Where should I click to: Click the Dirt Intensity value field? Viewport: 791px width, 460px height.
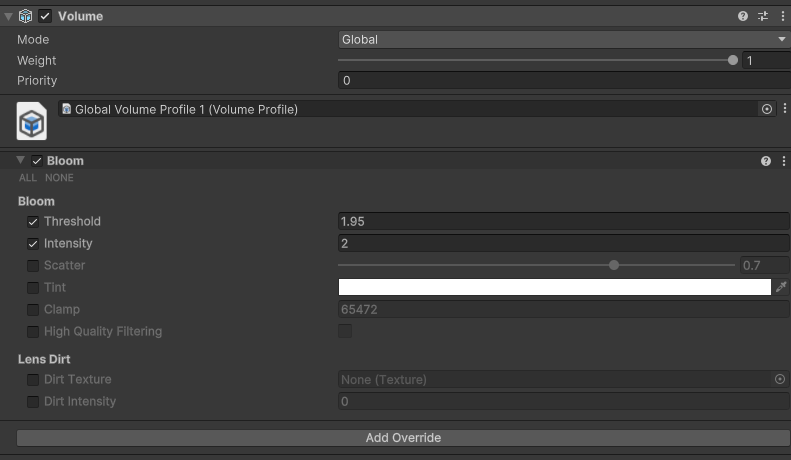[563, 401]
